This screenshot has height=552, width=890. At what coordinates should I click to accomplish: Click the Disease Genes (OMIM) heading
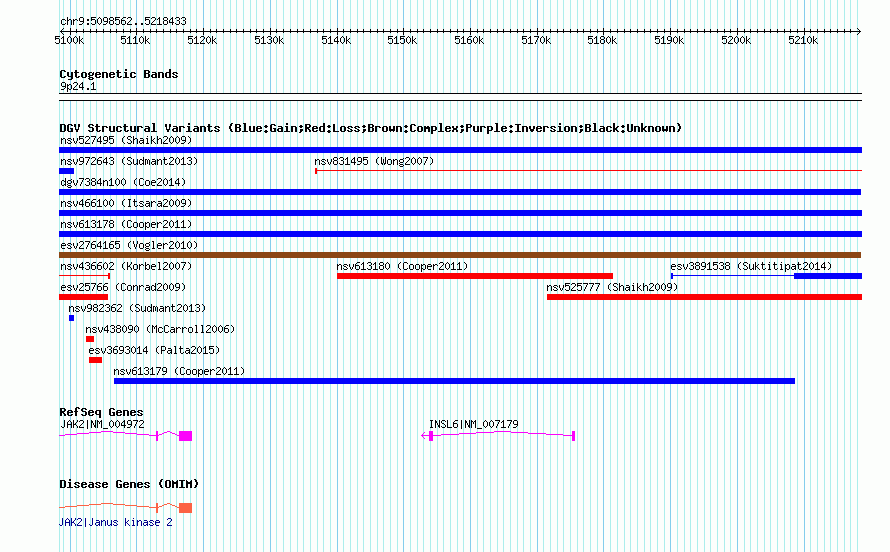point(129,484)
